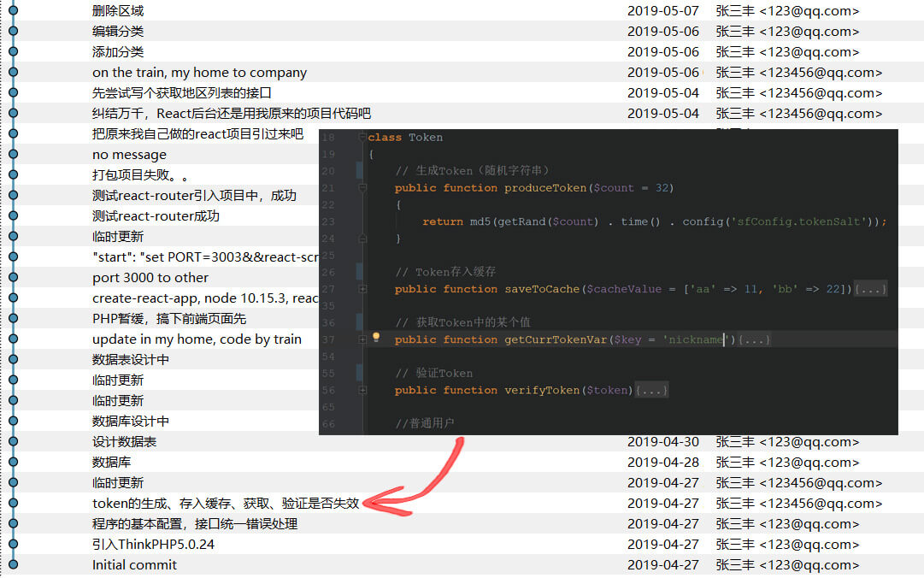Click the folded {...} placeholder after verifyToken($token)
Viewport: 924px width, 578px height.
coord(651,390)
